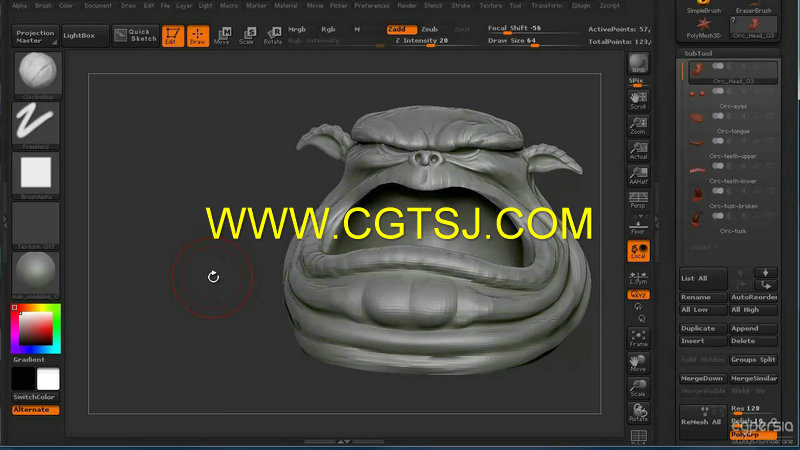The height and width of the screenshot is (450, 800).
Task: Open the Brush menu
Action: [x=43, y=6]
